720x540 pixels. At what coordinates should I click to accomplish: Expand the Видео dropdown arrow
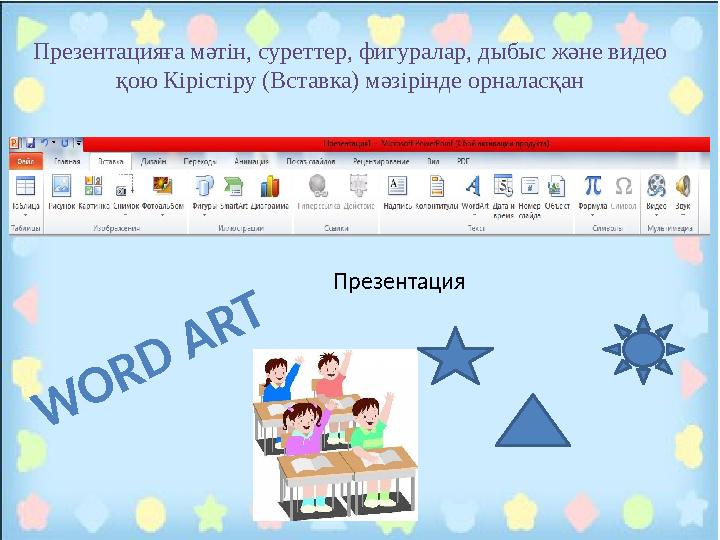[657, 215]
